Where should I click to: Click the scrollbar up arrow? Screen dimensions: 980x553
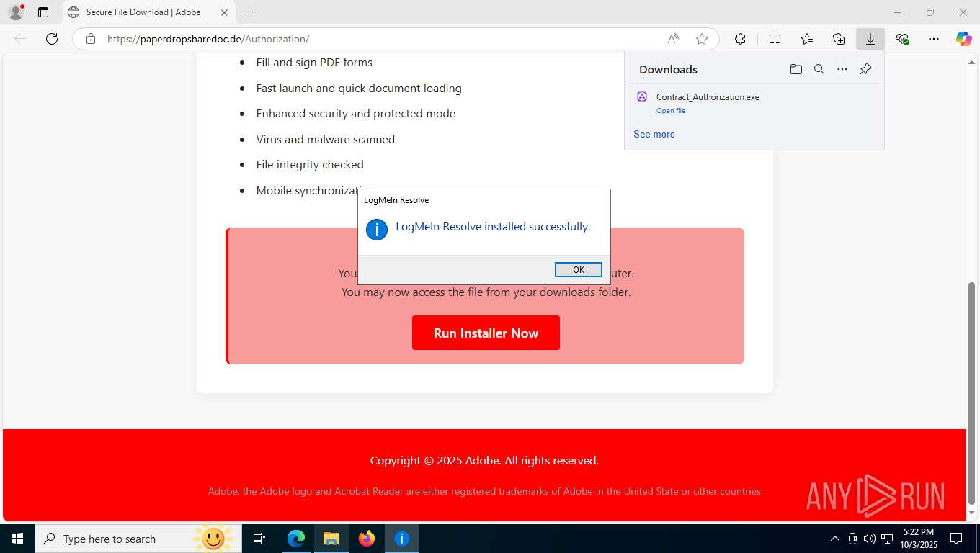pos(971,63)
